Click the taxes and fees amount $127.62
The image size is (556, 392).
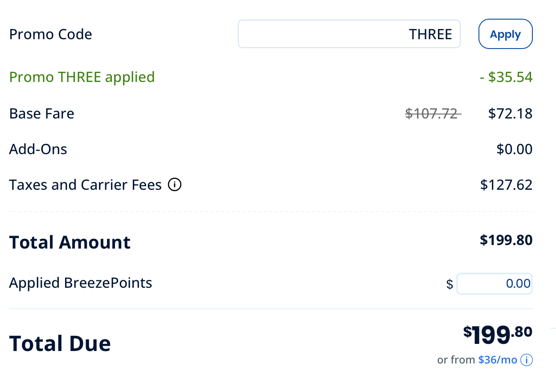pos(506,184)
